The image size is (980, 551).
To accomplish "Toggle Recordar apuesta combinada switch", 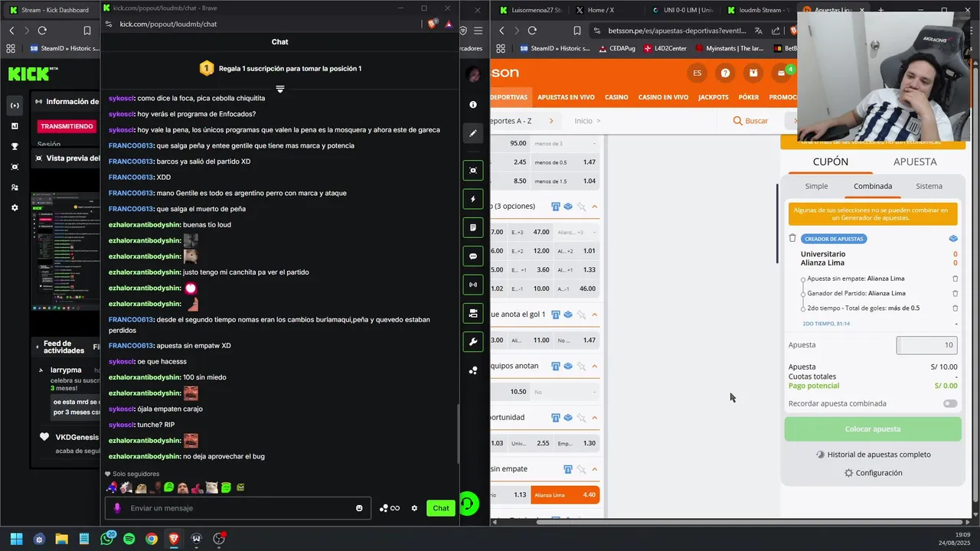I will (950, 403).
